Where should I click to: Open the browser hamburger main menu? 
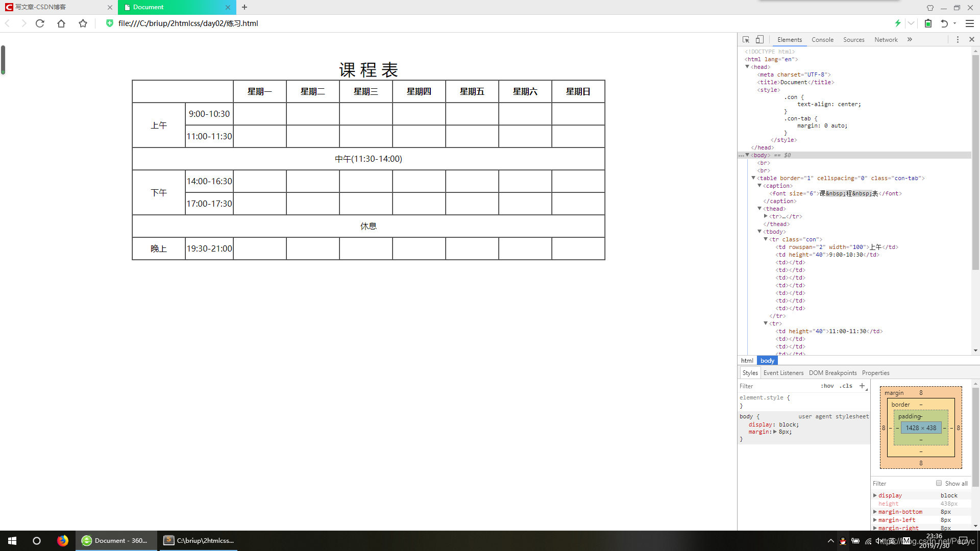970,23
